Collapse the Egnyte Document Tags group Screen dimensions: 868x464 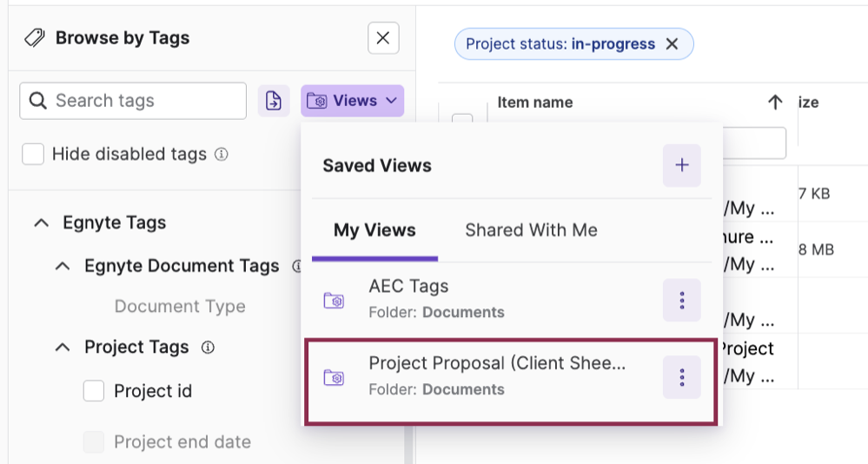[63, 267]
